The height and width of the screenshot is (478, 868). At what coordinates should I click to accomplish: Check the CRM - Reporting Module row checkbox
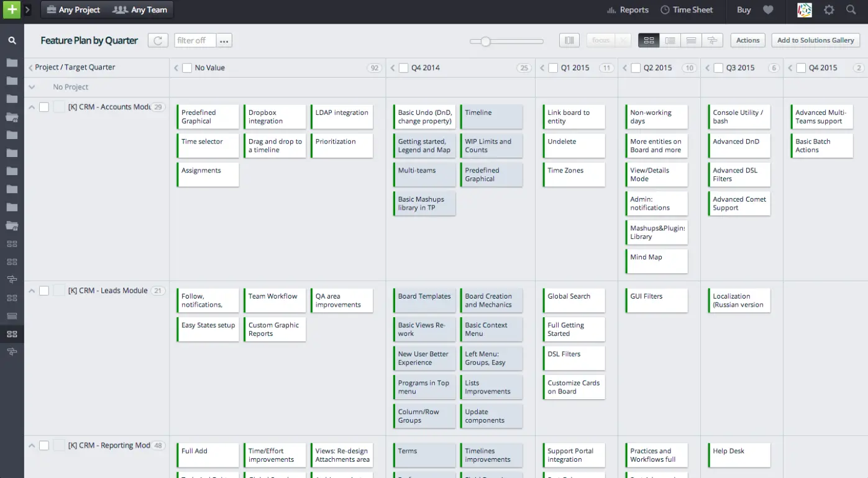click(x=44, y=445)
